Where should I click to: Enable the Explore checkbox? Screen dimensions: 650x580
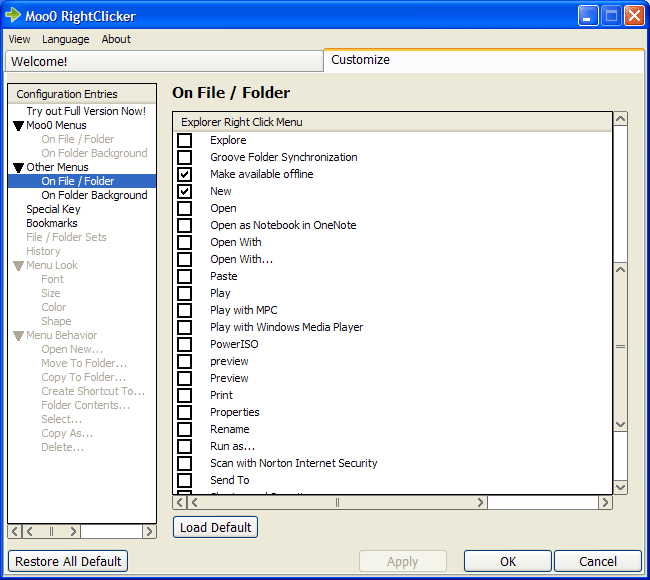click(184, 140)
